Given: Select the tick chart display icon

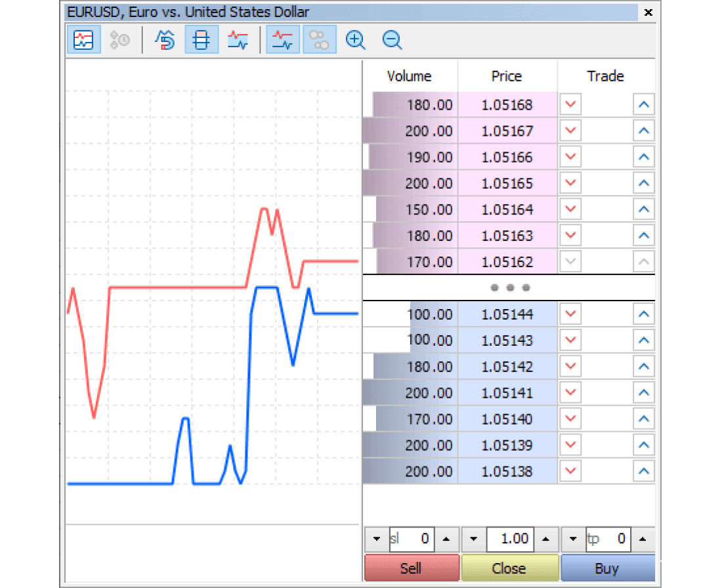Looking at the screenshot, I should (x=238, y=40).
